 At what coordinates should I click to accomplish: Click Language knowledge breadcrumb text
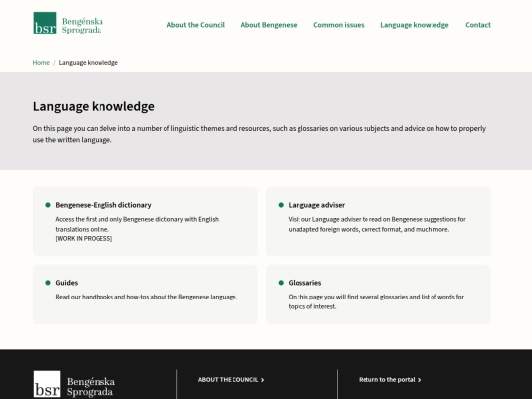pos(89,62)
